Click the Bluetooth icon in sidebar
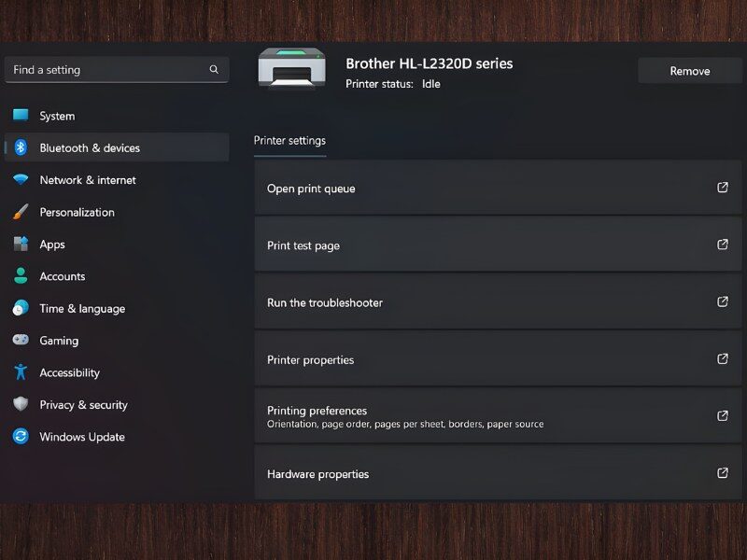 [21, 147]
